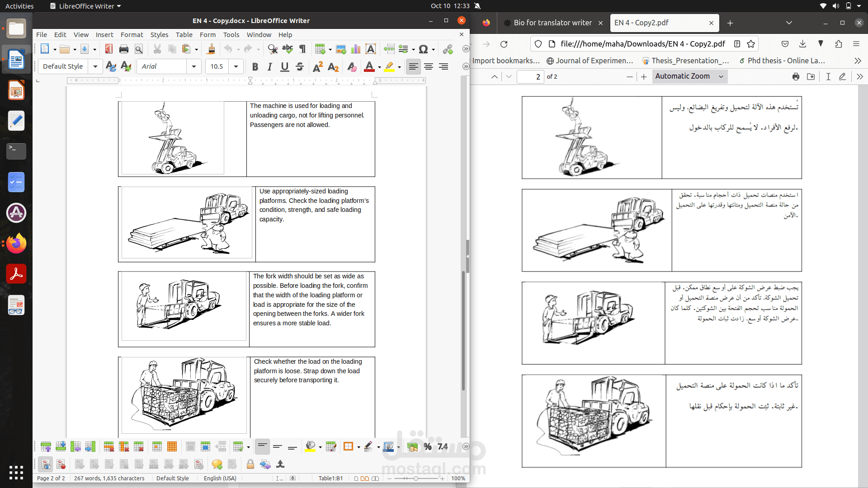Click Merge Cells table icon
This screenshot has height=488, width=868.
190,447
